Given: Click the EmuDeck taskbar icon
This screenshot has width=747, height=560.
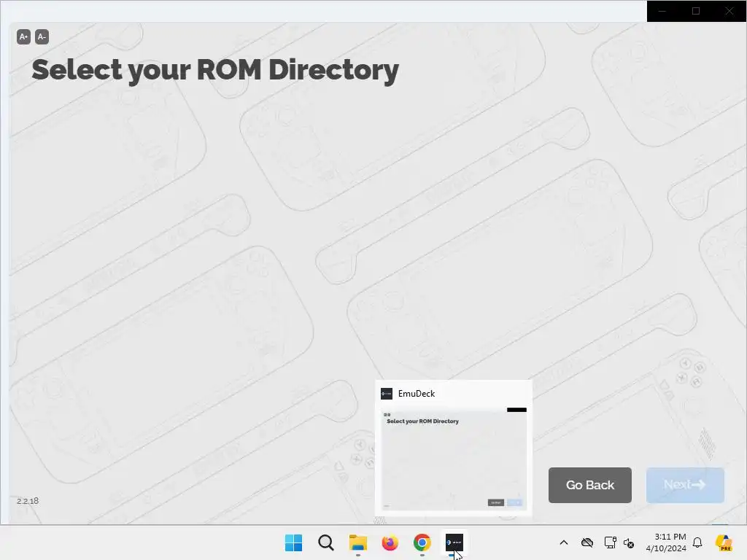Looking at the screenshot, I should pyautogui.click(x=454, y=542).
